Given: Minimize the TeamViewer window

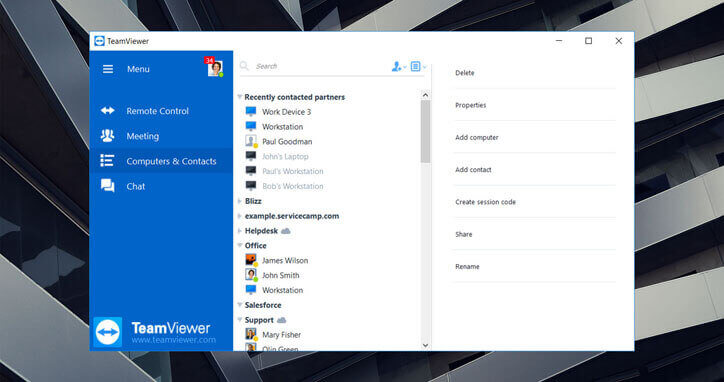Looking at the screenshot, I should [559, 41].
